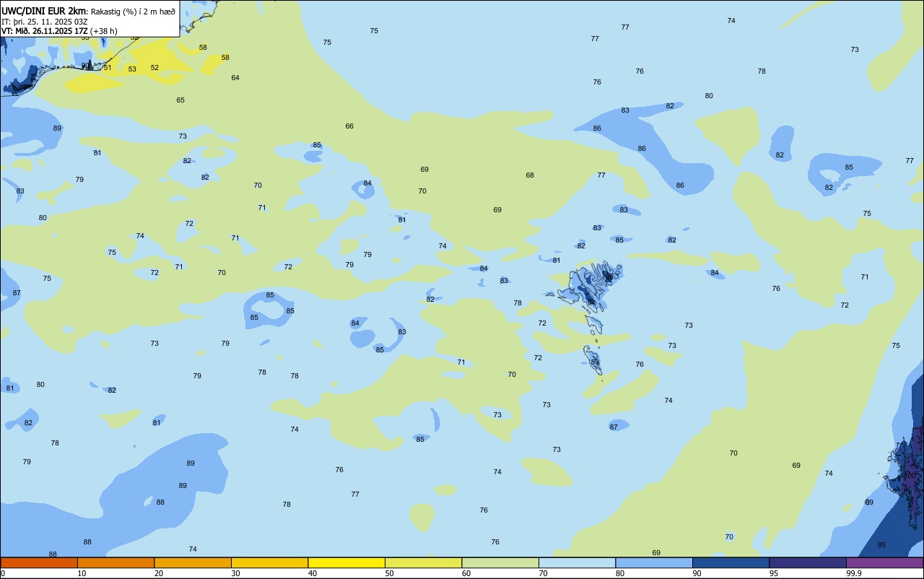Image resolution: width=924 pixels, height=579 pixels.
Task: Select the 10–20% orange legend swatch
Action: click(115, 562)
